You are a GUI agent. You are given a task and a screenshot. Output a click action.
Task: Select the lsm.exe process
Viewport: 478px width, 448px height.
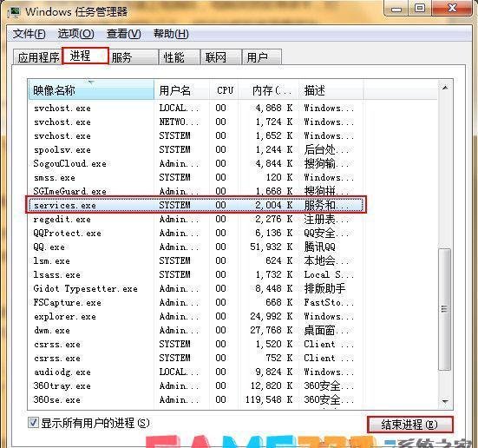coord(196,260)
